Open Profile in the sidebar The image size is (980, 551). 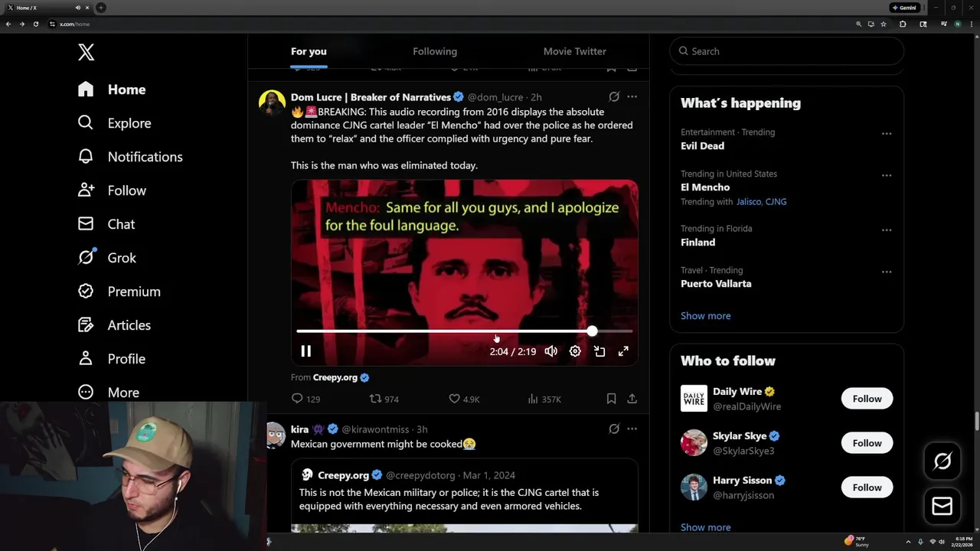[x=112, y=359]
